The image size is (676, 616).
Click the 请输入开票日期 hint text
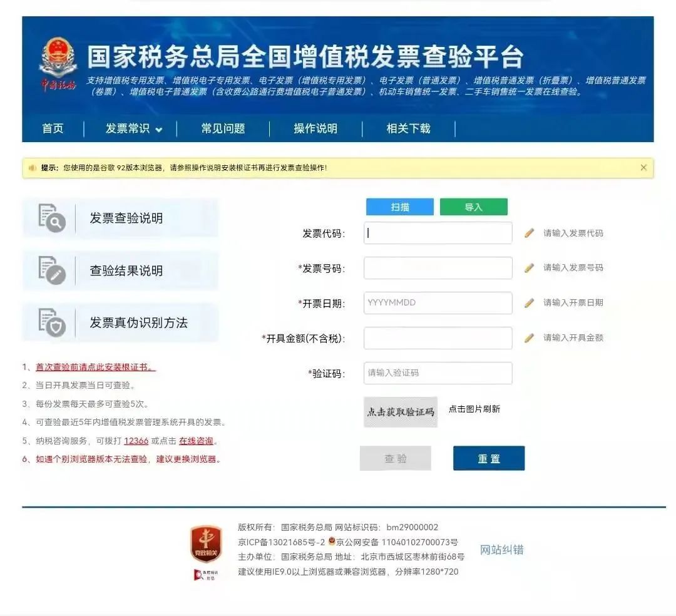[573, 302]
